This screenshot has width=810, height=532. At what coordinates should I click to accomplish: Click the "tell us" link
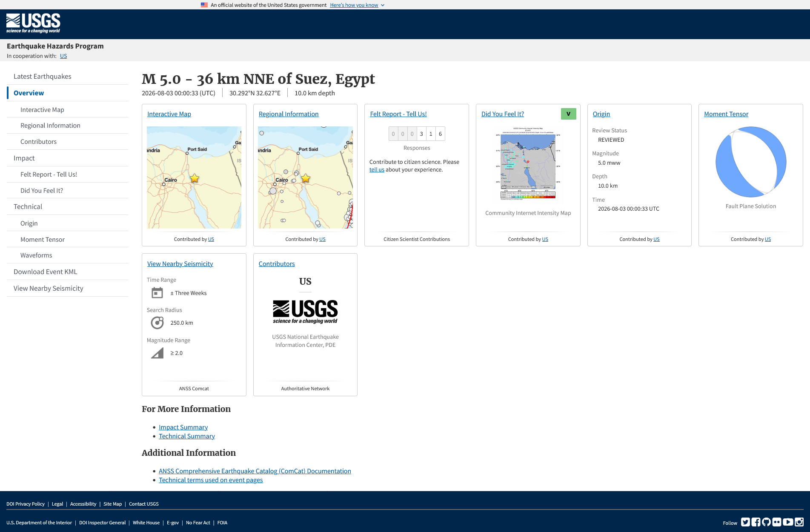pyautogui.click(x=377, y=170)
